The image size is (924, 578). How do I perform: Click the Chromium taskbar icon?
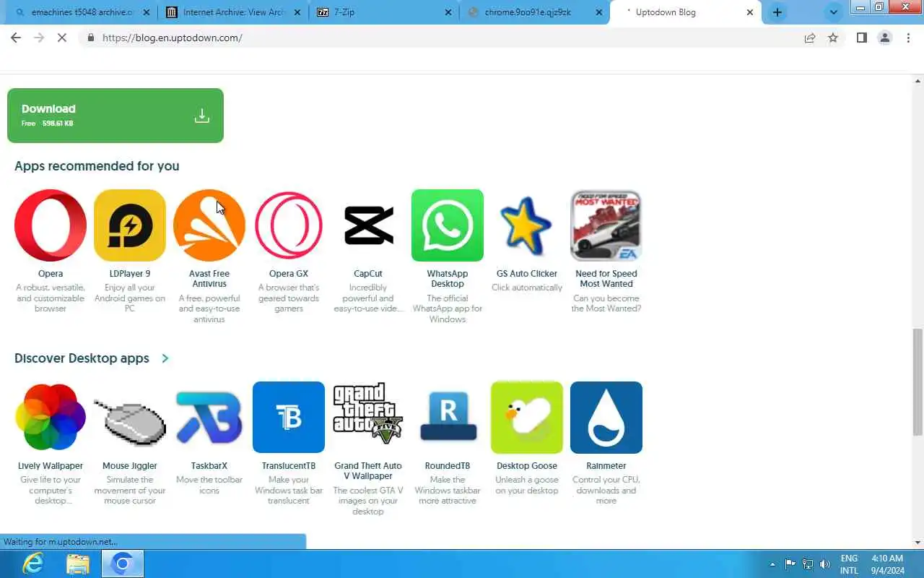pyautogui.click(x=123, y=564)
